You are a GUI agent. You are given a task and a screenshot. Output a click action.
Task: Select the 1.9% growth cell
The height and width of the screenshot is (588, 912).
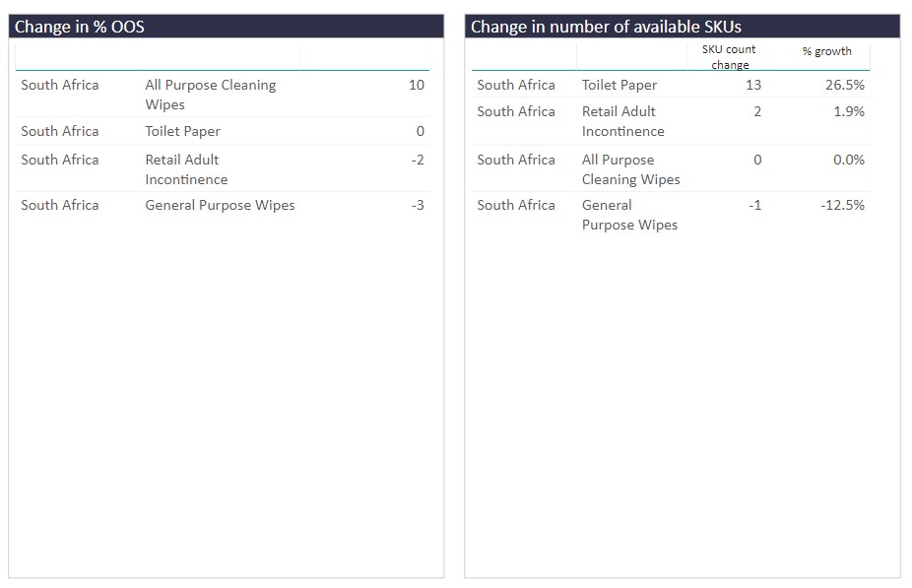click(848, 111)
